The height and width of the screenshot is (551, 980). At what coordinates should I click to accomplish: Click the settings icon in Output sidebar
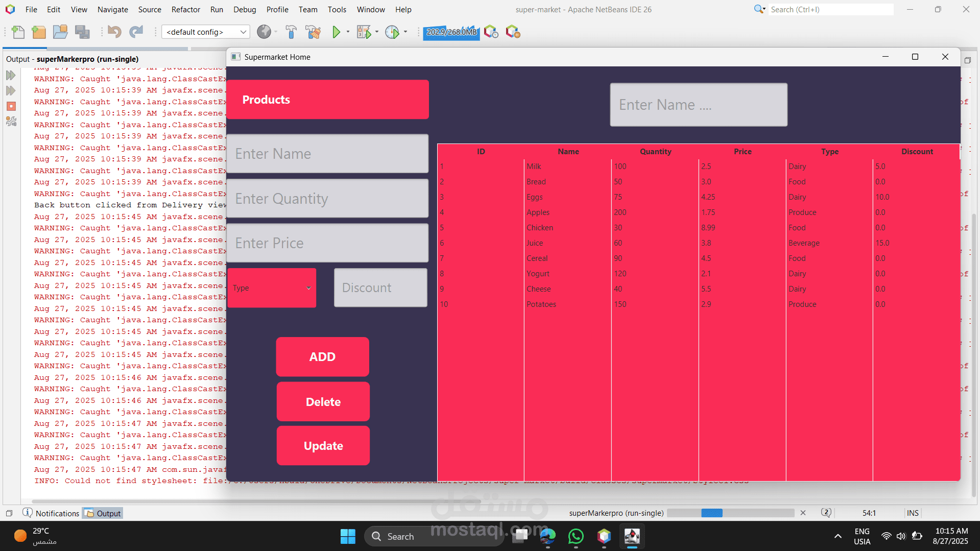11,122
